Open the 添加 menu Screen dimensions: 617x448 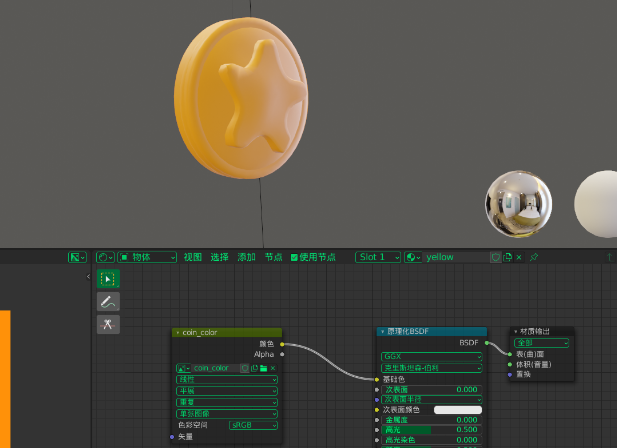(247, 257)
